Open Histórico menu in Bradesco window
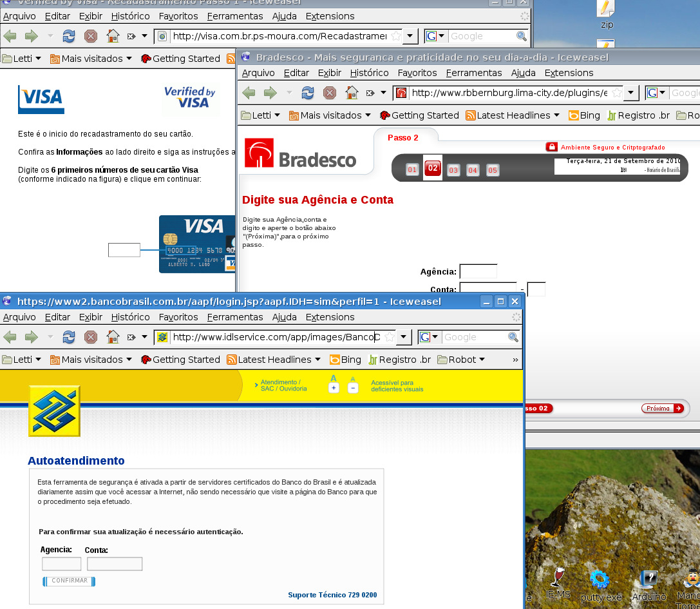This screenshot has height=609, width=700. 369,73
